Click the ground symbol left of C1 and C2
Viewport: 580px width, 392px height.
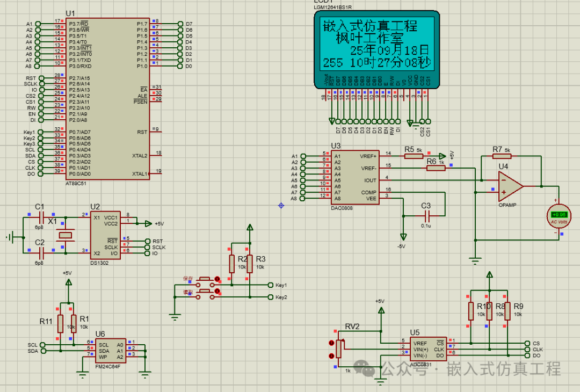coord(11,237)
